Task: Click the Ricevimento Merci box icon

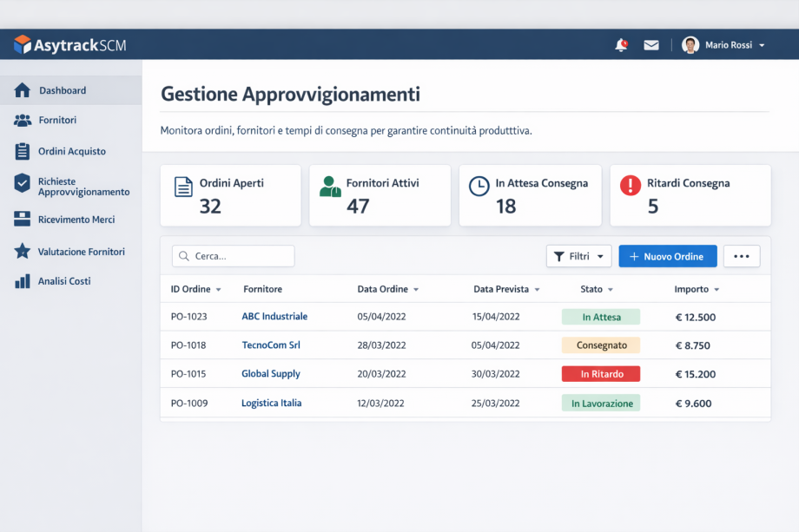Action: point(23,219)
